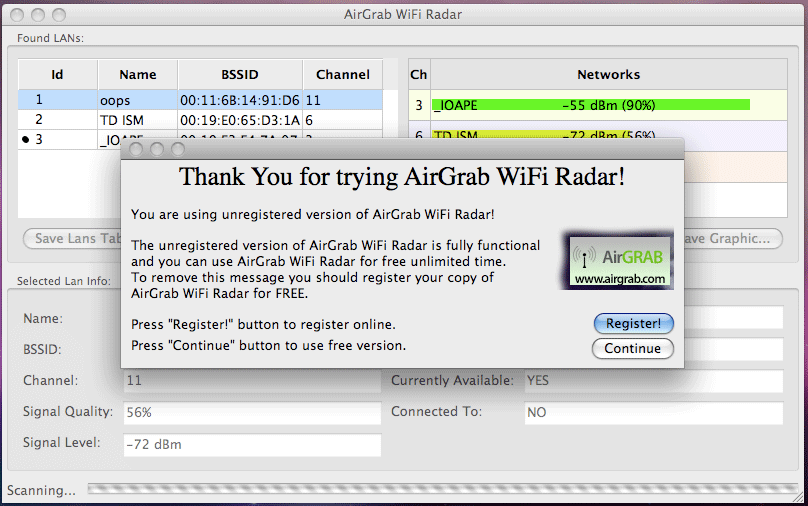The height and width of the screenshot is (506, 808).
Task: Click the Channel field showing 11
Action: pos(252,381)
